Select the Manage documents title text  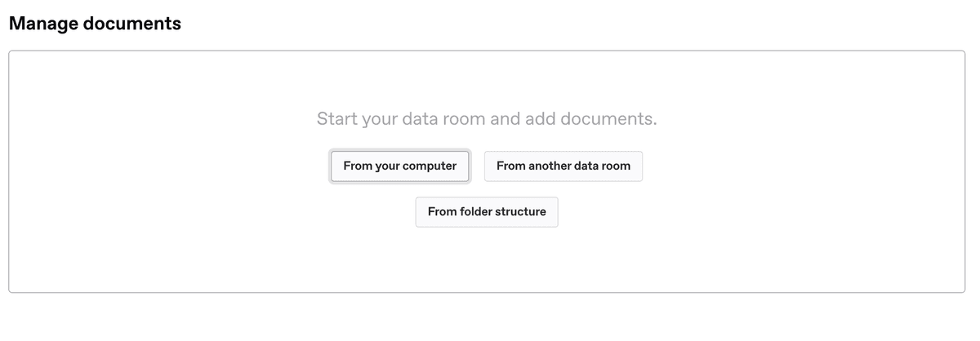pos(95,24)
